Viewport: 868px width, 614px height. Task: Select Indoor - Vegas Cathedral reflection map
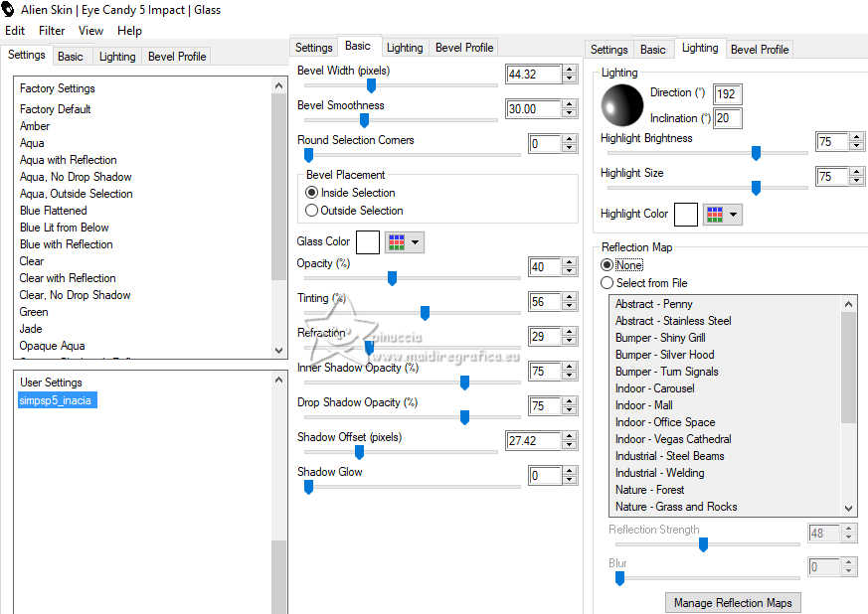tap(673, 439)
